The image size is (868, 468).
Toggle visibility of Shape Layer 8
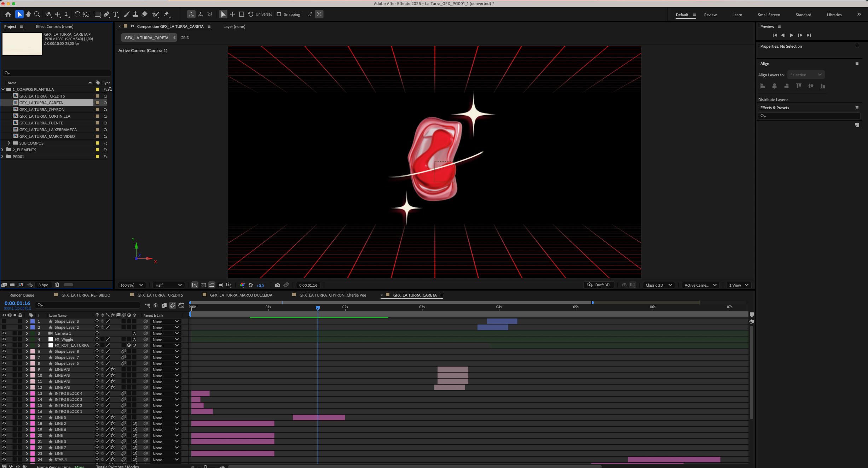pyautogui.click(x=4, y=351)
